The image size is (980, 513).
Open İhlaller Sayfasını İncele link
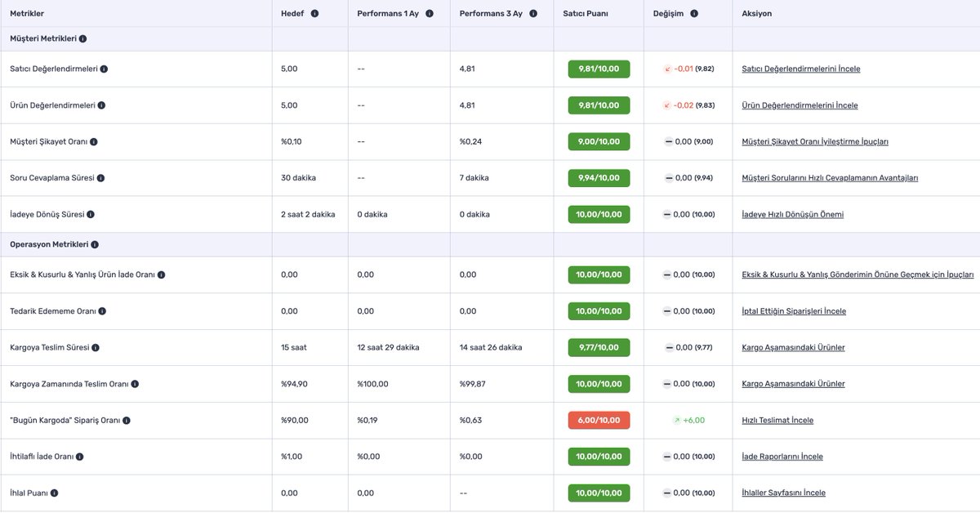783,493
